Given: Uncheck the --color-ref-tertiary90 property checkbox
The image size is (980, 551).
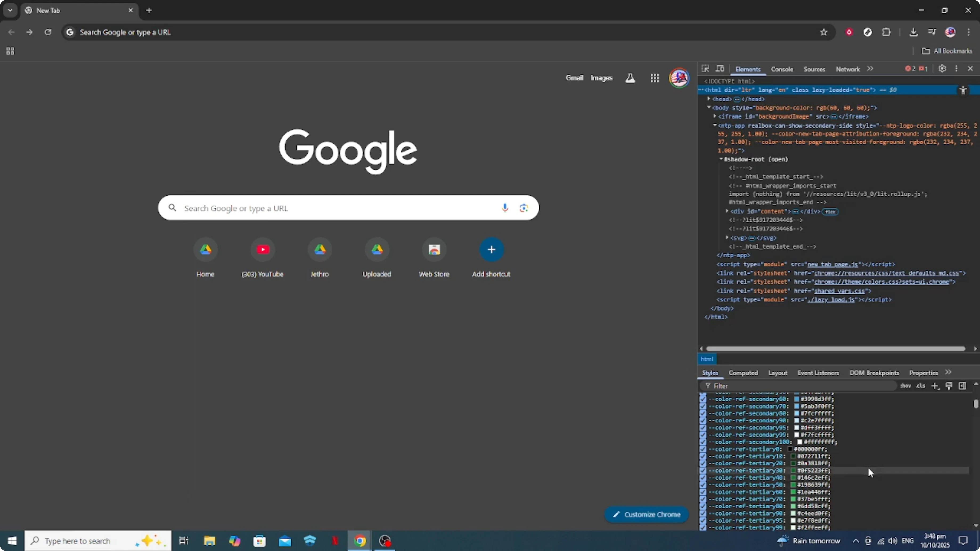Looking at the screenshot, I should tap(703, 514).
